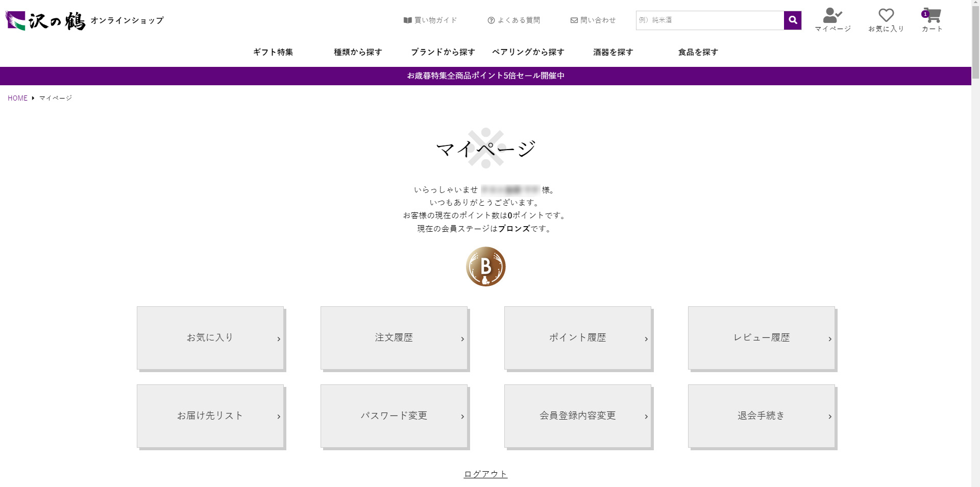The image size is (980, 487).
Task: Open the 種類から探す menu
Action: click(357, 52)
